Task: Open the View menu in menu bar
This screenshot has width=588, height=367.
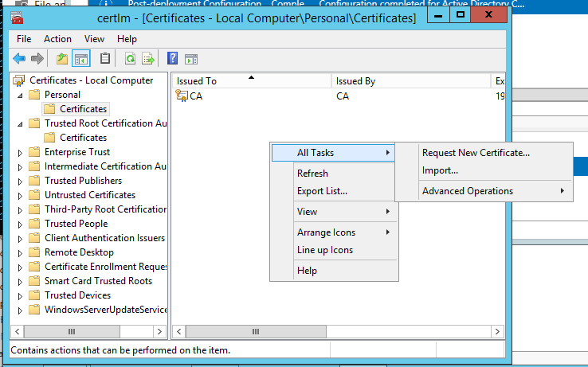Action: click(x=94, y=39)
